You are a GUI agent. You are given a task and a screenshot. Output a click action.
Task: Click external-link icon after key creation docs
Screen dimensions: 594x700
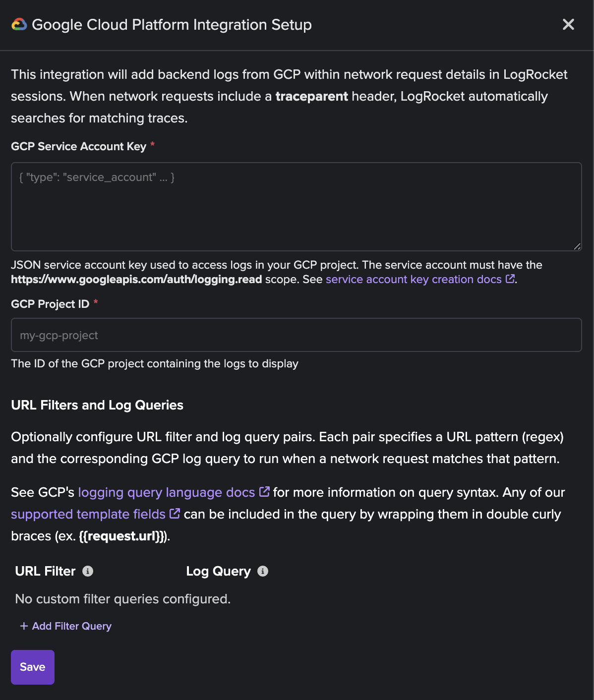[510, 279]
